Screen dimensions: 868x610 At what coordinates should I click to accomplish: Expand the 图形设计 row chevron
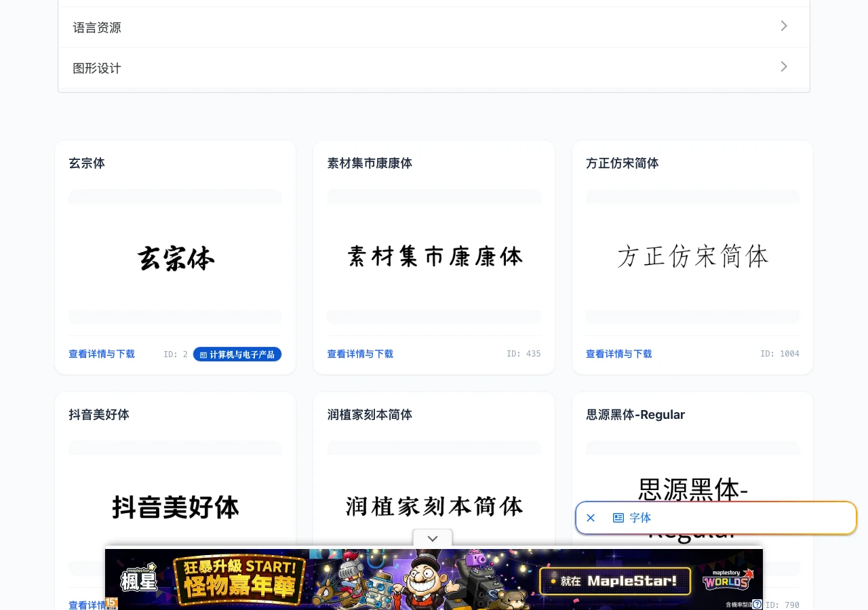pos(784,66)
